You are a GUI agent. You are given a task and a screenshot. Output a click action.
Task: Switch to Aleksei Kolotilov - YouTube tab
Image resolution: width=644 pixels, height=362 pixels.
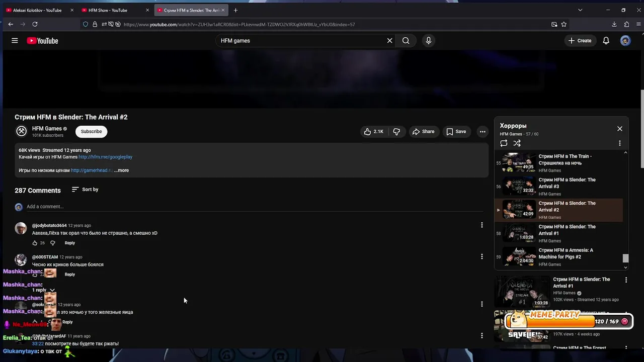point(36,10)
